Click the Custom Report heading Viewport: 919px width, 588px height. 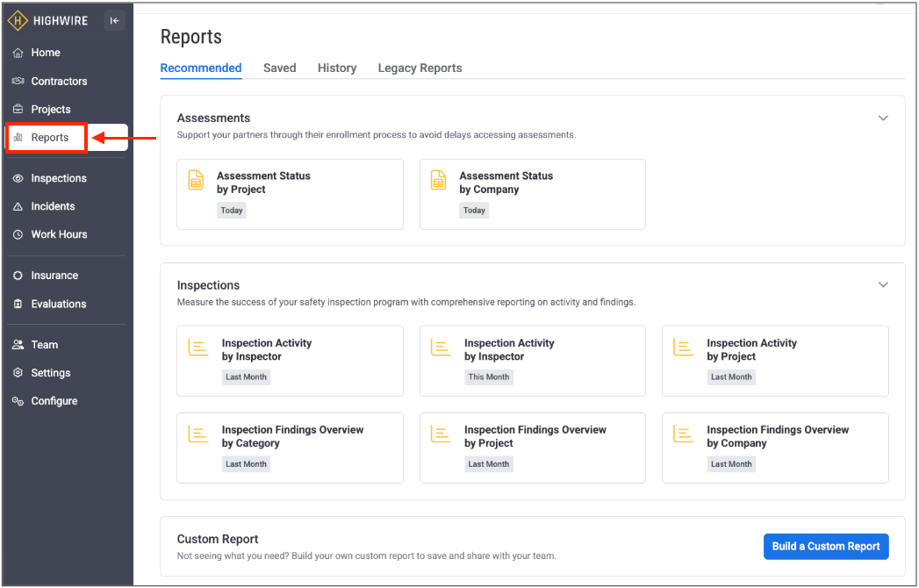(x=218, y=540)
